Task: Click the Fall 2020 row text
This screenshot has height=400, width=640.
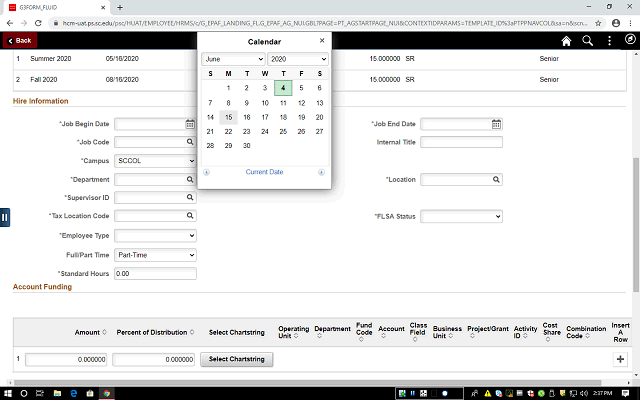Action: click(x=44, y=79)
